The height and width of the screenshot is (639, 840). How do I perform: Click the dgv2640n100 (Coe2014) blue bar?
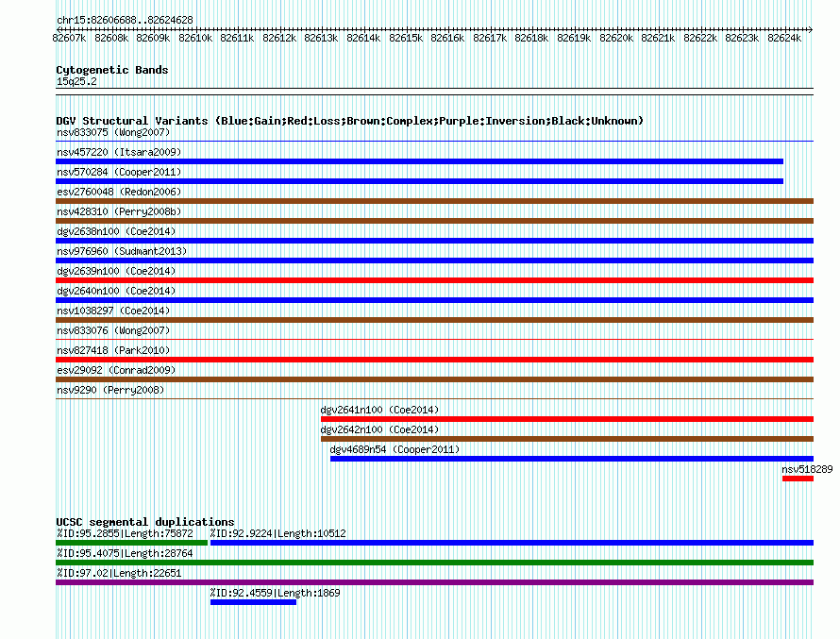[x=434, y=300]
